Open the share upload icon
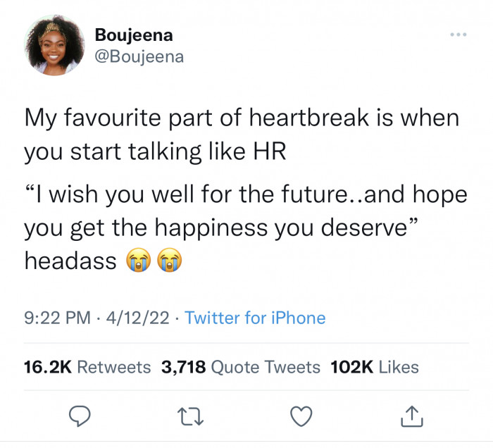 [x=412, y=416]
